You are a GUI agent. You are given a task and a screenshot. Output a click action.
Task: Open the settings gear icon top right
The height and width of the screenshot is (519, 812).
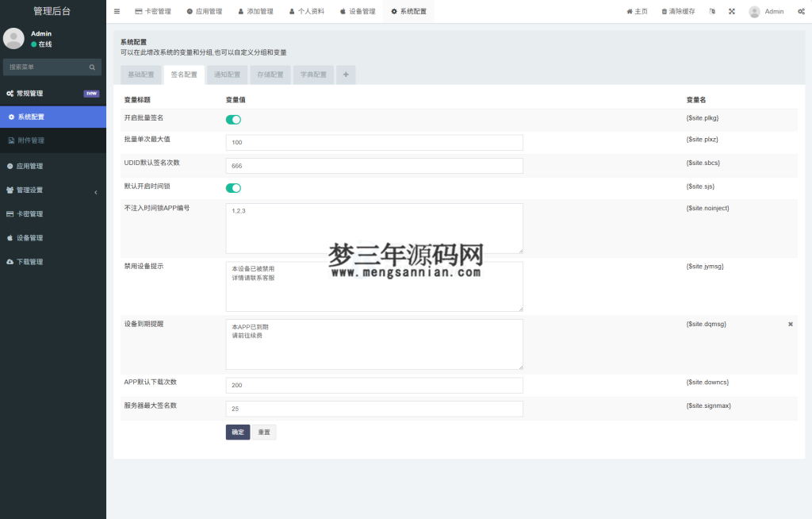click(801, 11)
